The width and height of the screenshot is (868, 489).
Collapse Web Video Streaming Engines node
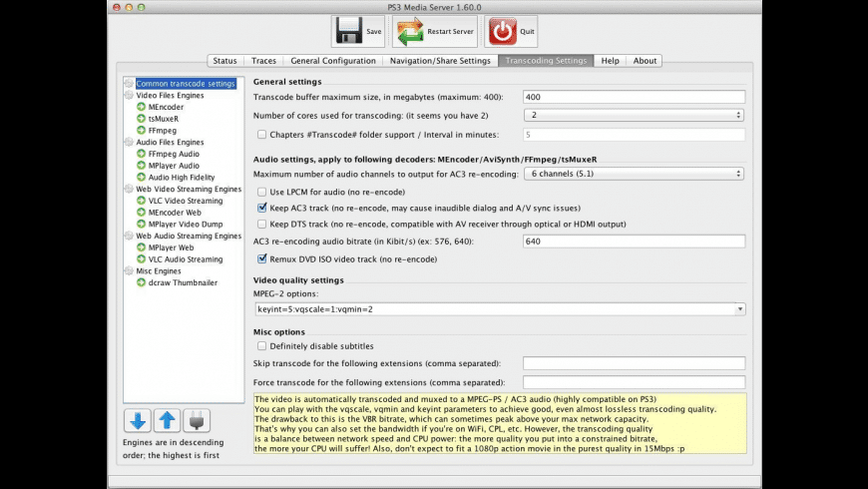click(129, 189)
